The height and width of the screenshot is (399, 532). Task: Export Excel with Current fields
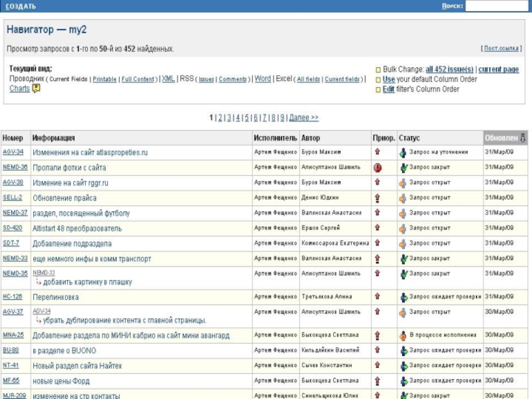pos(342,79)
